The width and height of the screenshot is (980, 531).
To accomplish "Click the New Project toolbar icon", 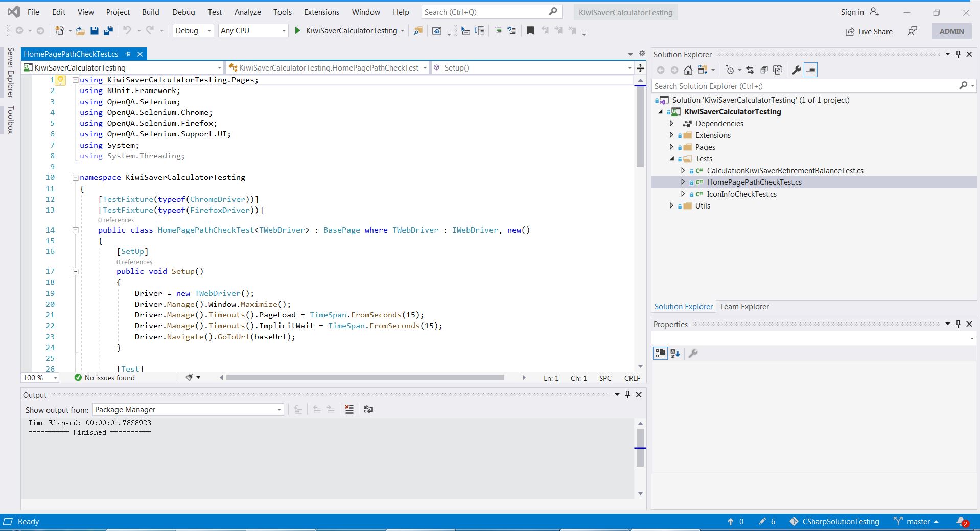I will pos(60,31).
